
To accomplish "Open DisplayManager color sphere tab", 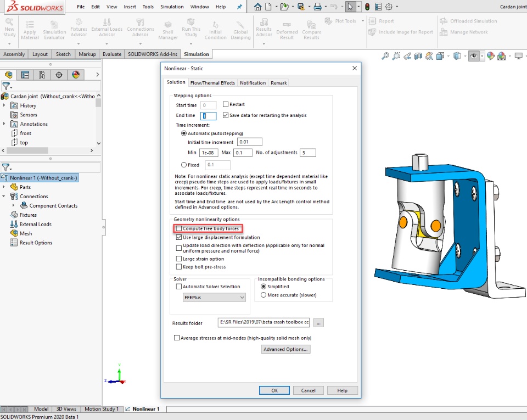I will (x=76, y=75).
